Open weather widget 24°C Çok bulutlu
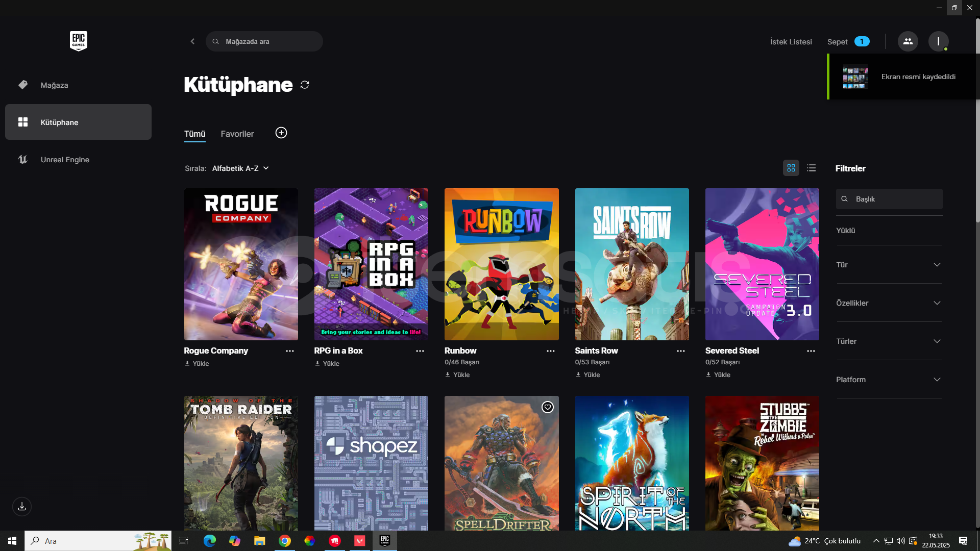 pyautogui.click(x=824, y=541)
